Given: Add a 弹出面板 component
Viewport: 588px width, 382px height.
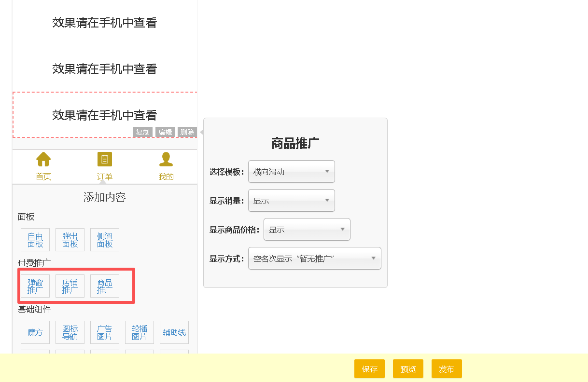Looking at the screenshot, I should coord(70,240).
